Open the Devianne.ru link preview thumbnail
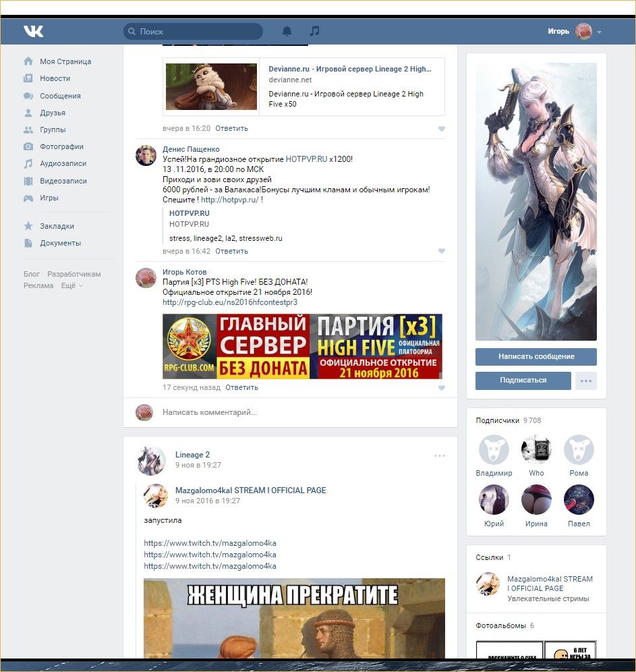The height and width of the screenshot is (672, 636). point(212,86)
